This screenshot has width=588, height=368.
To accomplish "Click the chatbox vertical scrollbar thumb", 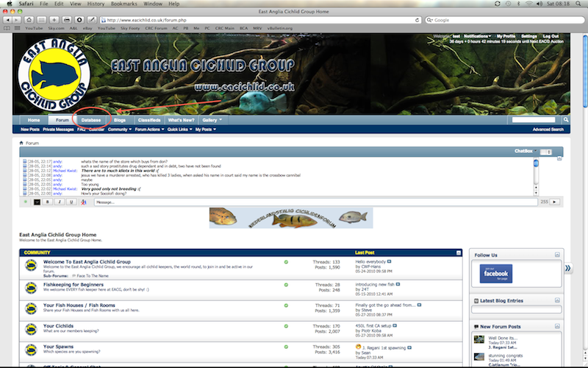I will tap(536, 163).
